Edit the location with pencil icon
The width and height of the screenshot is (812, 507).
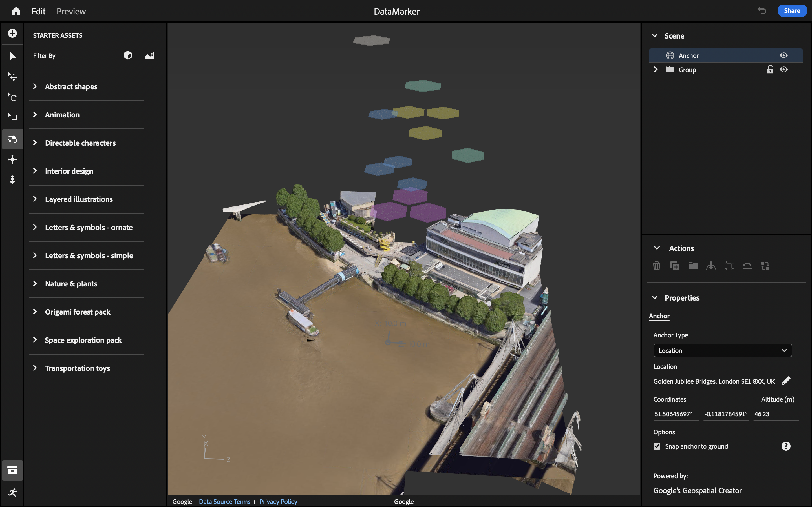coord(786,381)
